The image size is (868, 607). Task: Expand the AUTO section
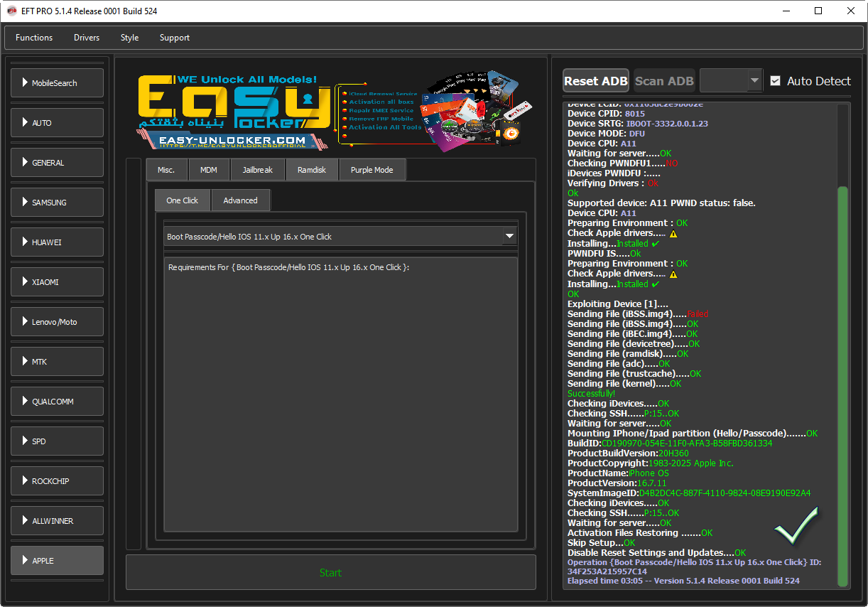(x=57, y=123)
